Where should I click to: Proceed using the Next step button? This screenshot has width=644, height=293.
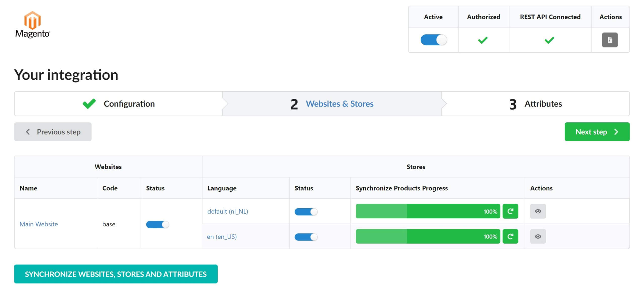pos(597,132)
